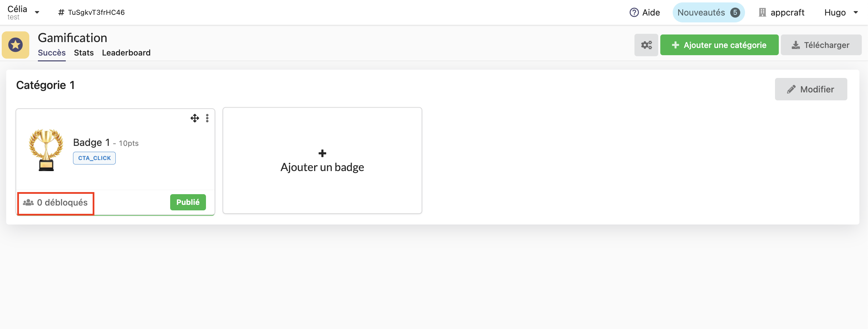The height and width of the screenshot is (329, 868).
Task: Open the Nouveautés notifications
Action: [x=708, y=13]
